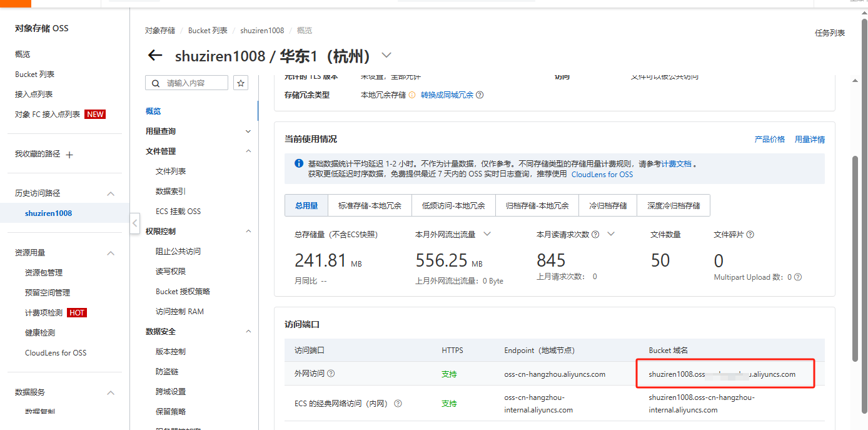
Task: Open the 产品价格 link
Action: pos(770,140)
